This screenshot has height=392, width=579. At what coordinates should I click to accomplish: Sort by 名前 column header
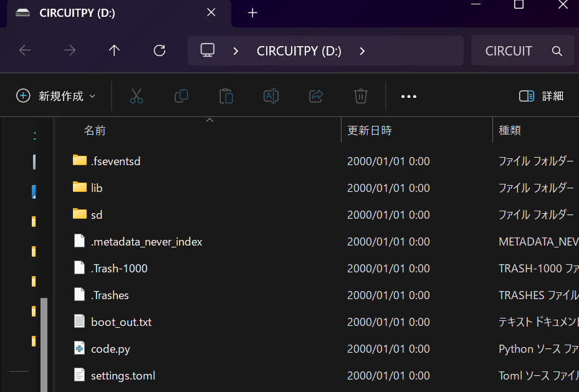point(95,130)
